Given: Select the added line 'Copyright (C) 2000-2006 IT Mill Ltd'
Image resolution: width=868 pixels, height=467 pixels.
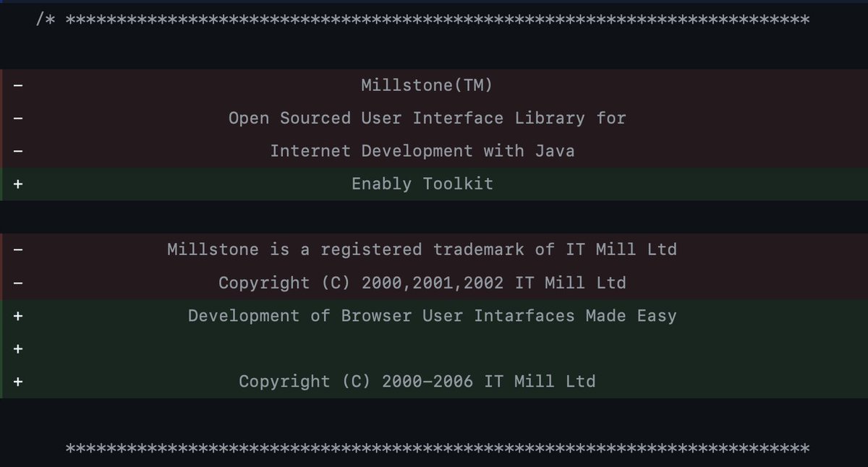Looking at the screenshot, I should [x=417, y=381].
